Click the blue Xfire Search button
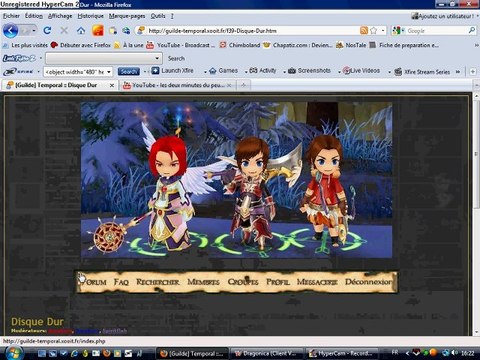Viewport: 480px width, 360px height. (128, 72)
